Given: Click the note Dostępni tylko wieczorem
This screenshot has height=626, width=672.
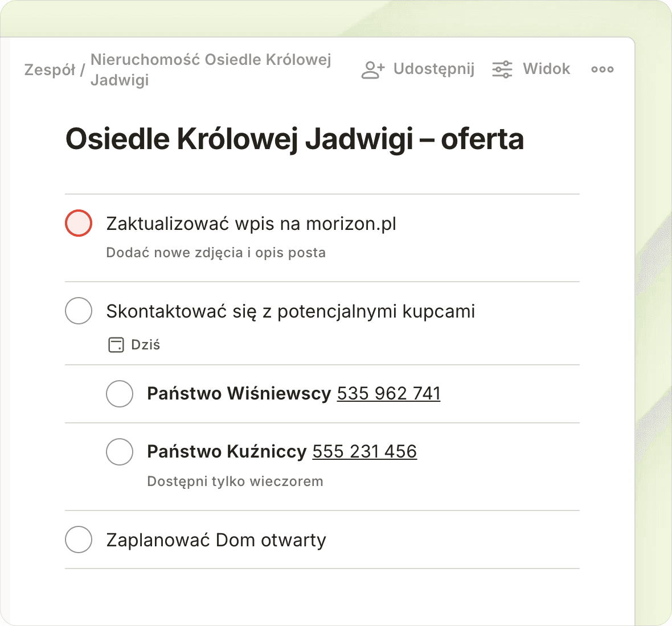Looking at the screenshot, I should coord(235,481).
